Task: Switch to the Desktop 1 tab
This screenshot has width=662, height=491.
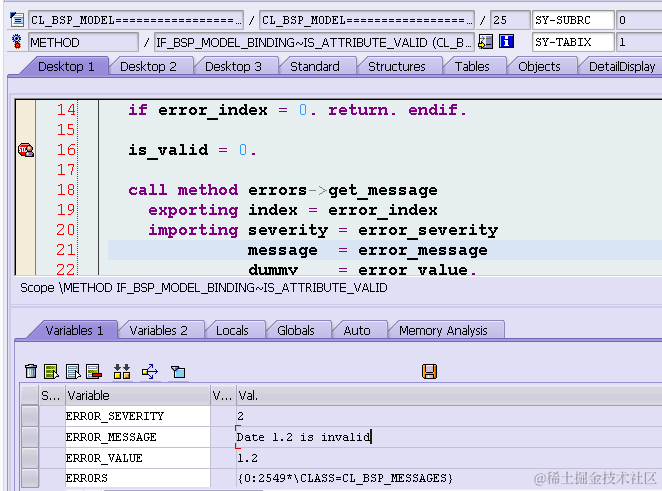Action: 66,67
